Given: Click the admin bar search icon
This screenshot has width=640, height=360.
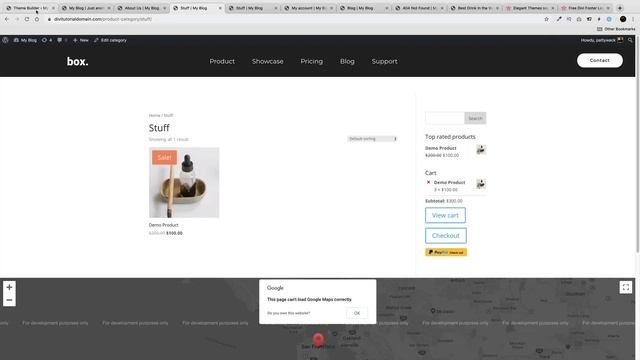Looking at the screenshot, I should pos(630,40).
